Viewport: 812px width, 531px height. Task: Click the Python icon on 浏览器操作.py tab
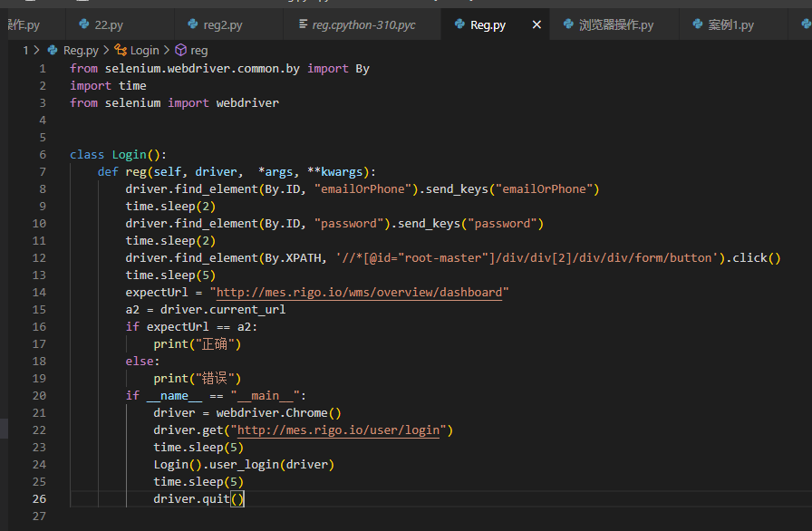(x=567, y=24)
